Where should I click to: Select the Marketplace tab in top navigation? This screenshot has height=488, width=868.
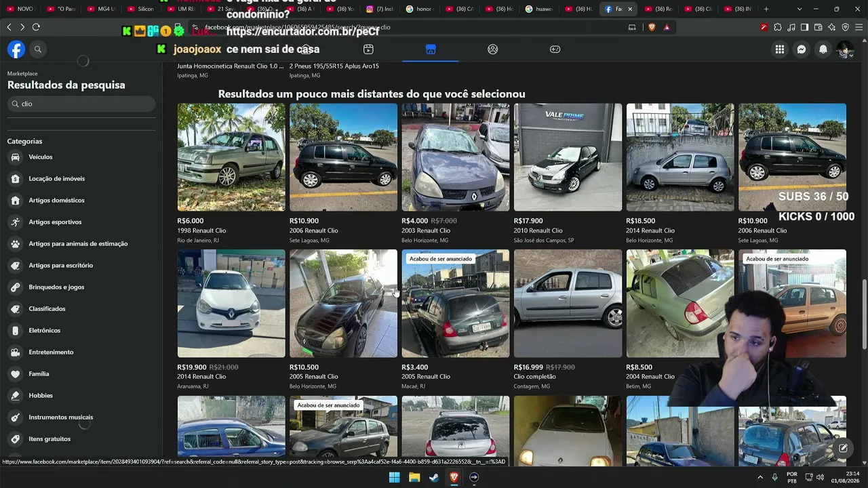(431, 49)
